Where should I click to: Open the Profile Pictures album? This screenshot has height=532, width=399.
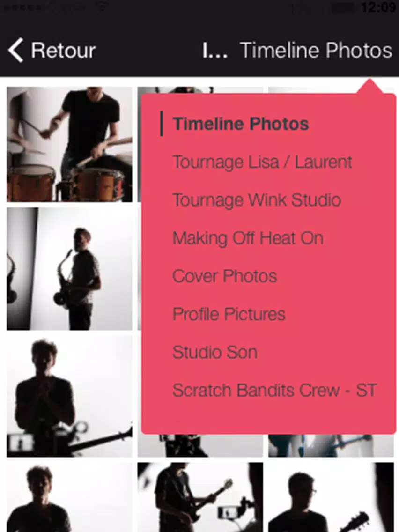tap(229, 314)
